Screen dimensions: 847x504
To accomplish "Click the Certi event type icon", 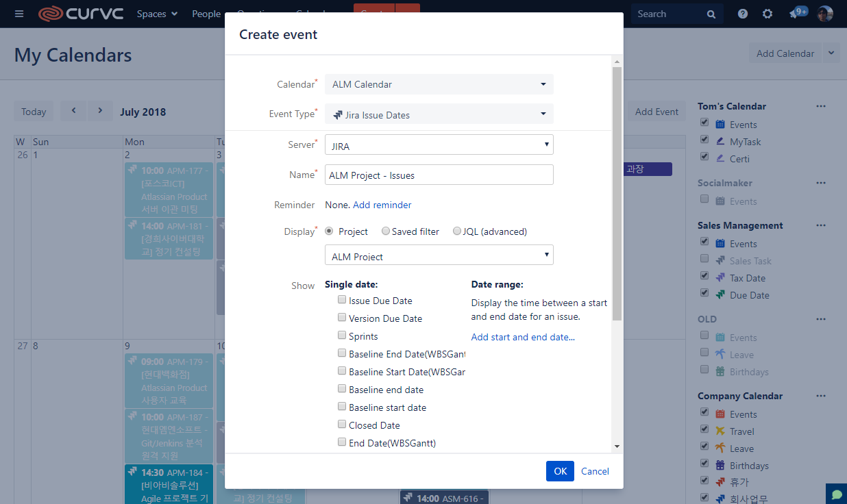I will [x=720, y=158].
